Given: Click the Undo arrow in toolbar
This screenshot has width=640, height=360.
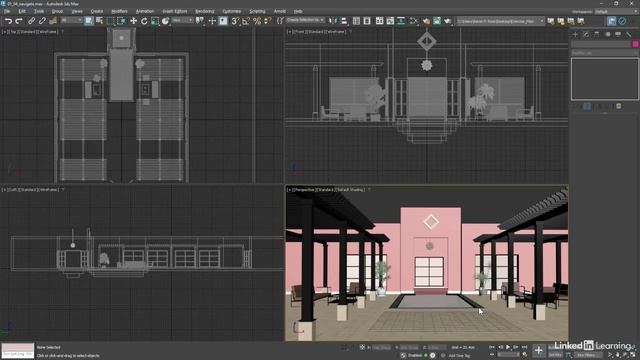Looking at the screenshot, I should click(8, 21).
